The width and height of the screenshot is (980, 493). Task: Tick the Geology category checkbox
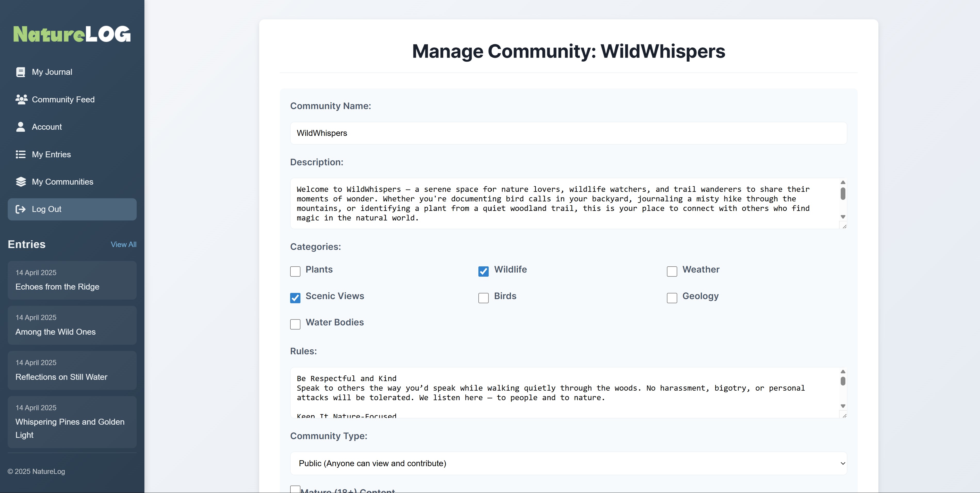pyautogui.click(x=672, y=298)
